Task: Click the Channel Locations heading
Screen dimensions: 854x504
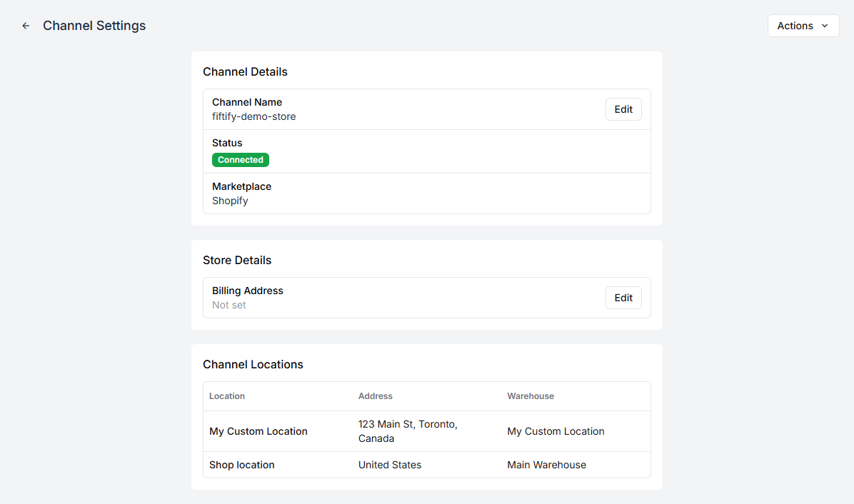Action: (x=253, y=365)
